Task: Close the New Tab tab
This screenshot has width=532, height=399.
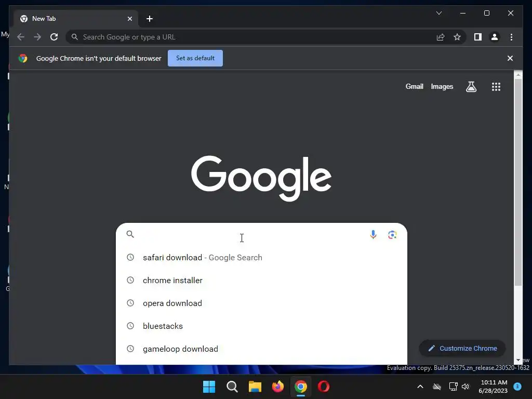Action: point(129,19)
